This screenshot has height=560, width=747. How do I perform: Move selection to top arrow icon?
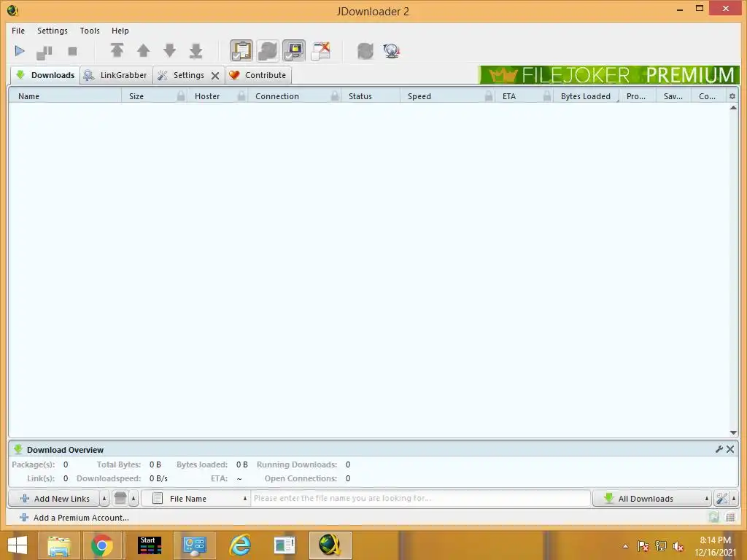click(x=117, y=50)
